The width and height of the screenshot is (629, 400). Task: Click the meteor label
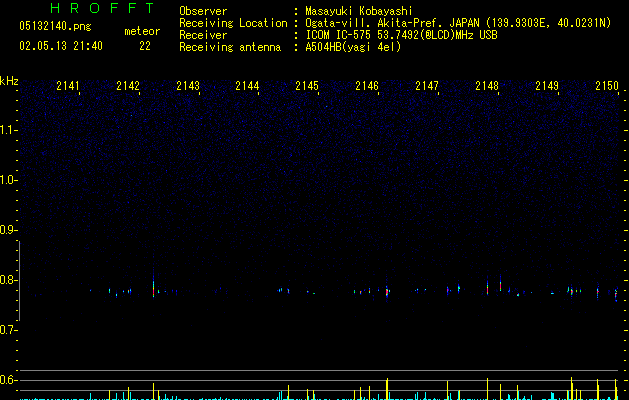coord(142,31)
